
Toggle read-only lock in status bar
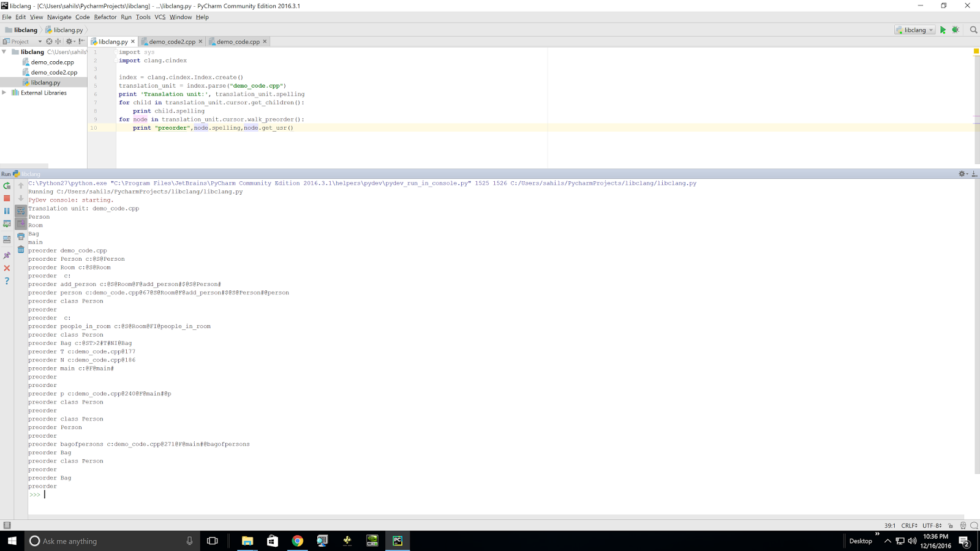pyautogui.click(x=951, y=525)
